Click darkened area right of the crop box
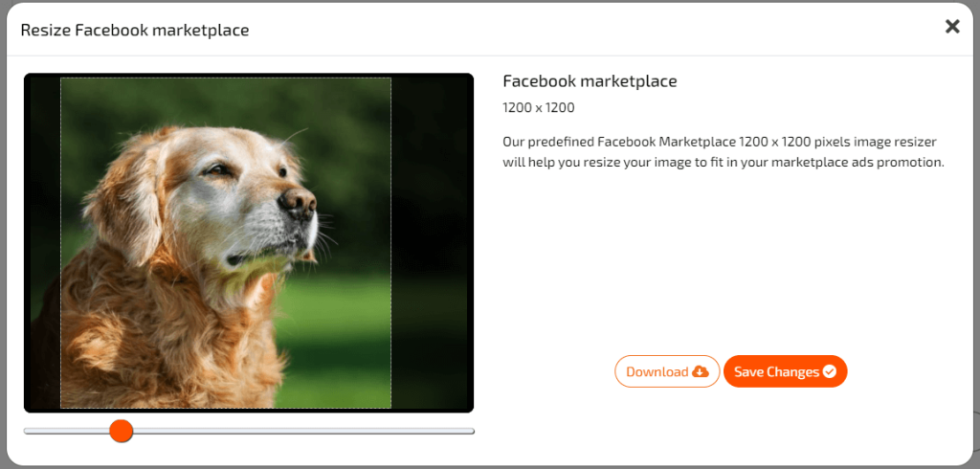Screen dimensions: 980x469 pyautogui.click(x=429, y=239)
